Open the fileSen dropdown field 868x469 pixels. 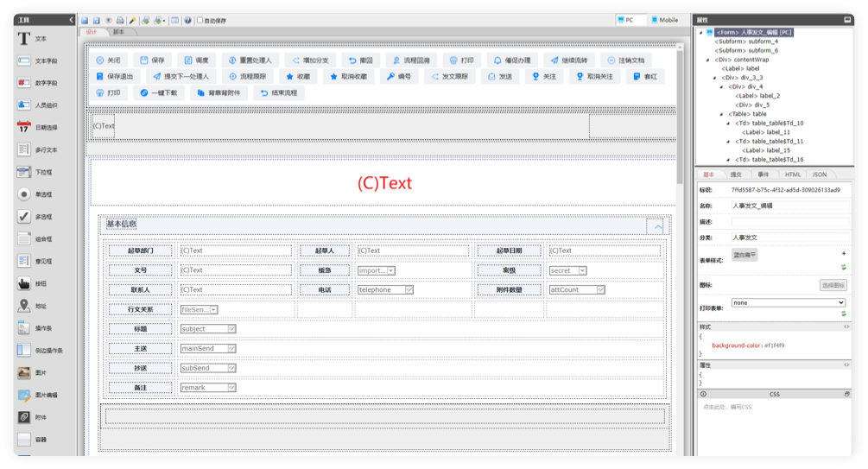click(x=213, y=309)
